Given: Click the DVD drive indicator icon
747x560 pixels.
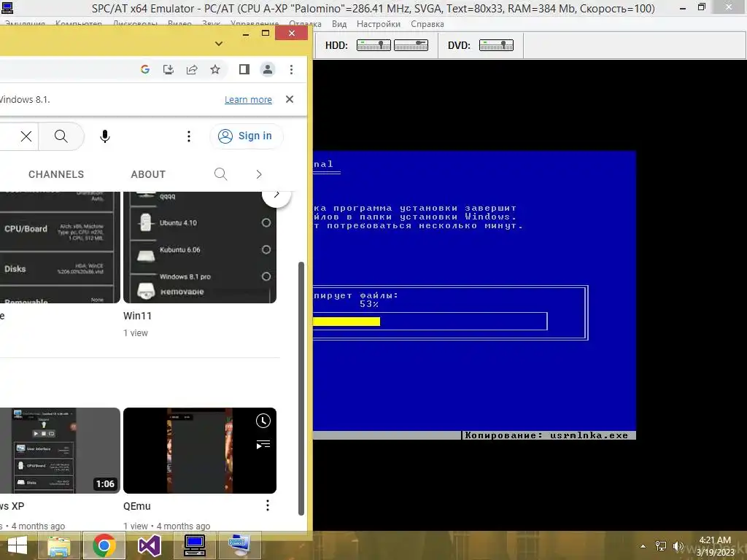Looking at the screenshot, I should [x=496, y=45].
